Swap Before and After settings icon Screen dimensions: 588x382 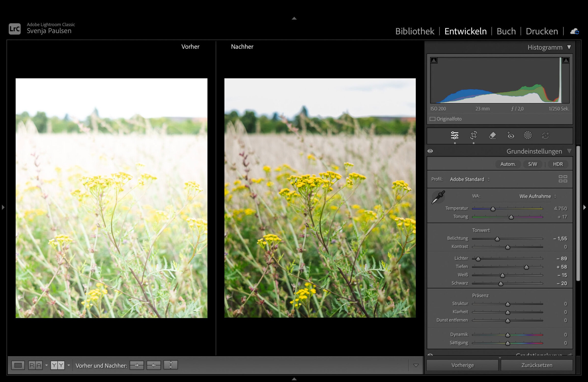[171, 365]
